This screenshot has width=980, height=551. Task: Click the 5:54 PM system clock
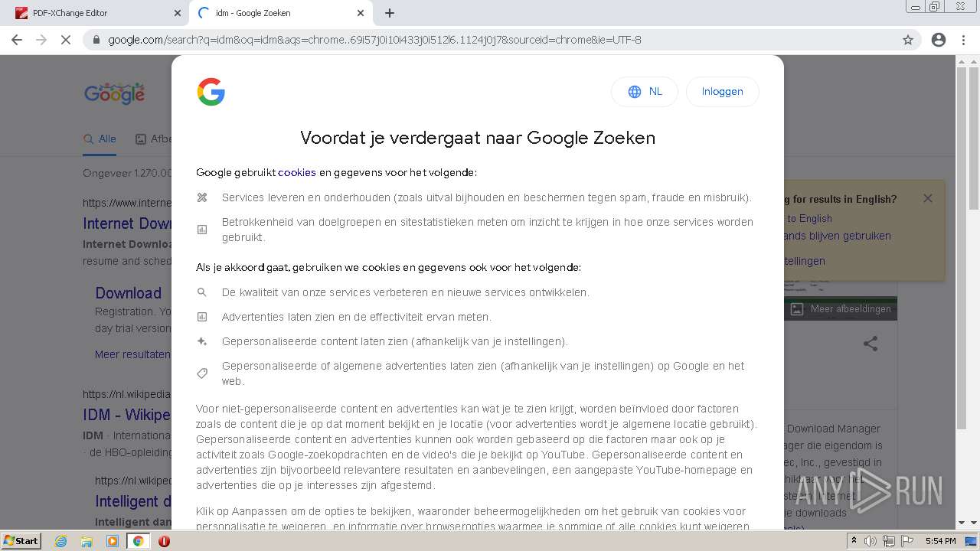[x=941, y=541]
